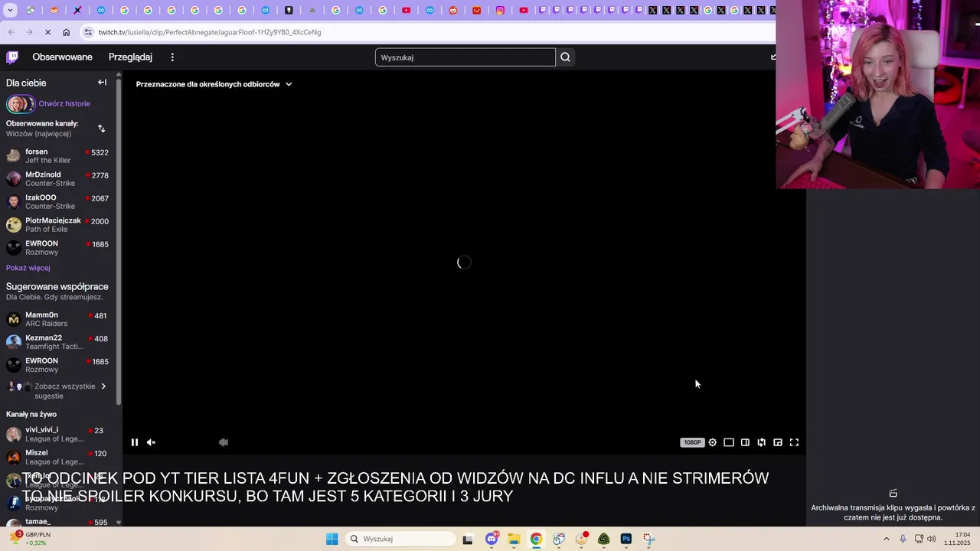980x551 pixels.
Task: Switch to the Reddit browser tab
Action: coord(453,11)
